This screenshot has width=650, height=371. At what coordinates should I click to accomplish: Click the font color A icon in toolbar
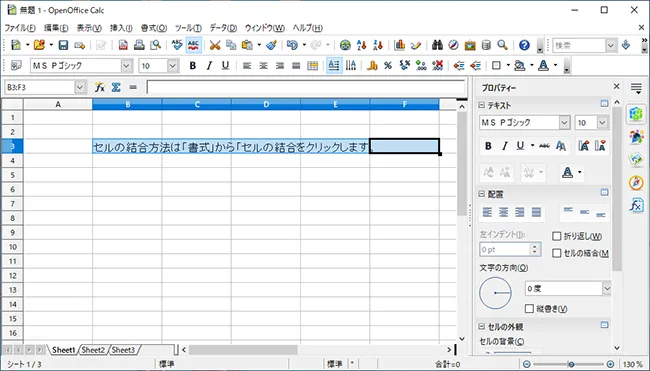pyautogui.click(x=543, y=65)
